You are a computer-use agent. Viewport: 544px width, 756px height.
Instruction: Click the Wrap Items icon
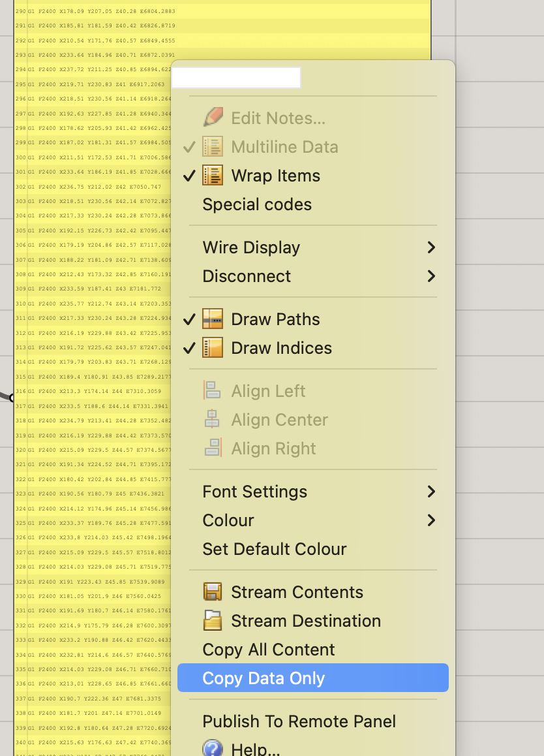tap(213, 175)
